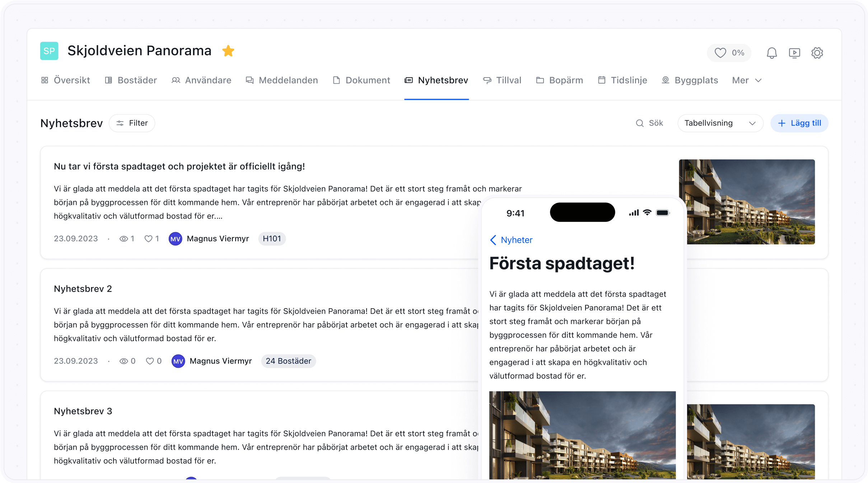The image size is (868, 483).
Task: Like the first newsletter with heart icon
Action: pyautogui.click(x=148, y=239)
